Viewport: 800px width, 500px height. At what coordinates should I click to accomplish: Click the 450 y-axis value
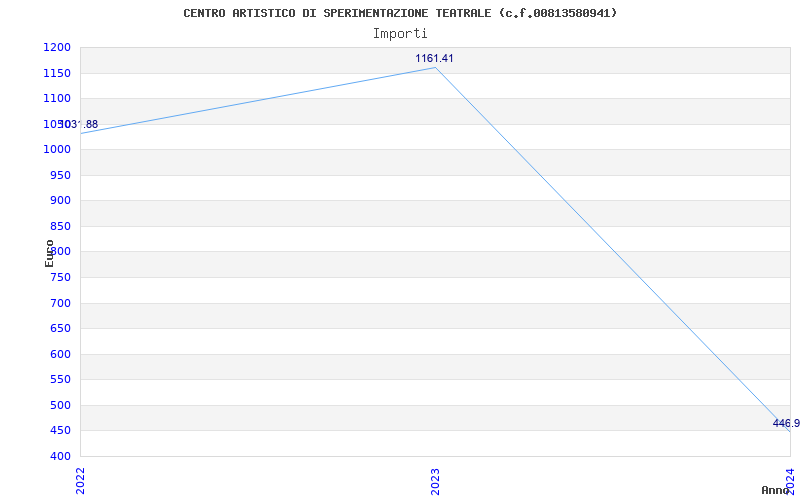[x=60, y=431]
